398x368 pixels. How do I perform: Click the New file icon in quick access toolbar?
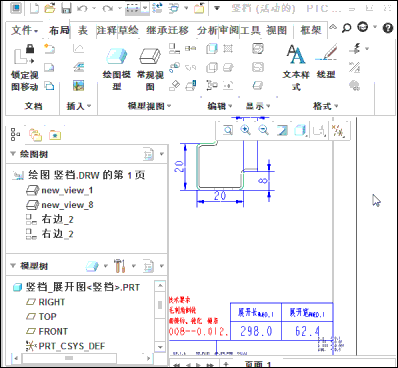point(35,8)
